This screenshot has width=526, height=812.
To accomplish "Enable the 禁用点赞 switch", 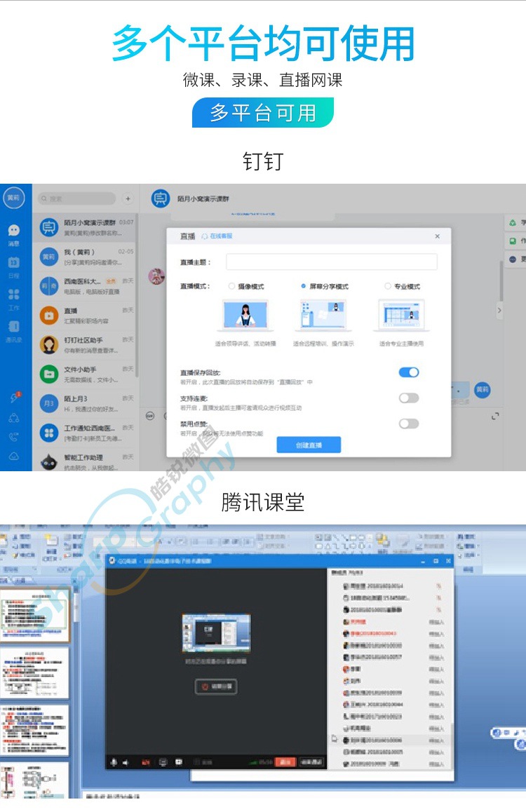I will 409,424.
